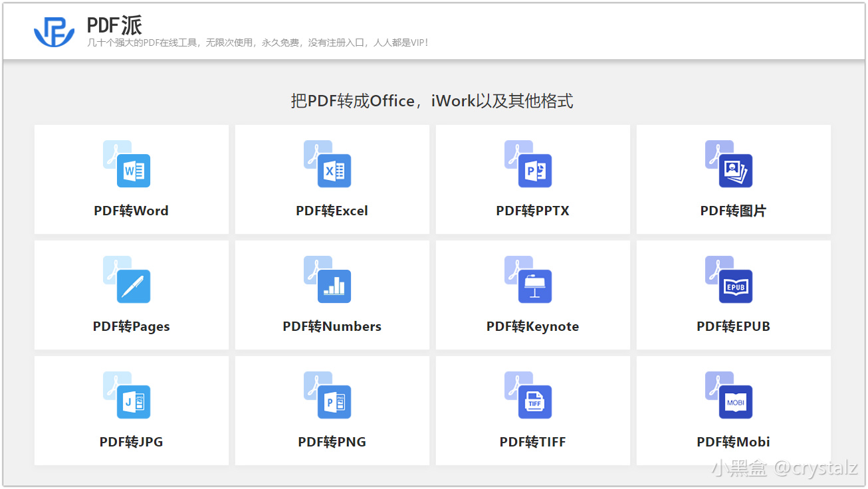Open the PDF转PNG converter icon
The image size is (868, 489).
coord(328,395)
